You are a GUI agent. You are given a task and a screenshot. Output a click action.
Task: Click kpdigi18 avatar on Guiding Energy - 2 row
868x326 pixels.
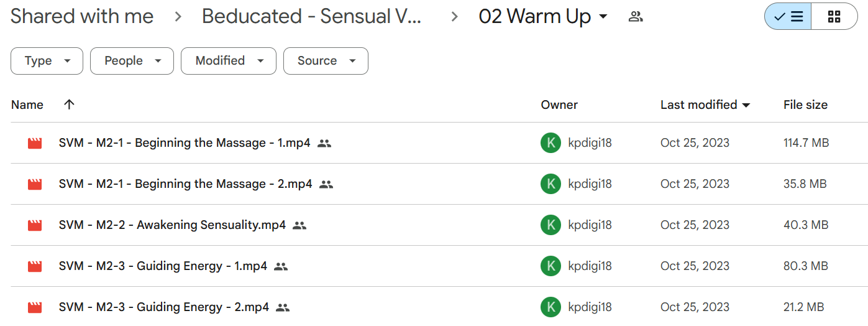[550, 307]
